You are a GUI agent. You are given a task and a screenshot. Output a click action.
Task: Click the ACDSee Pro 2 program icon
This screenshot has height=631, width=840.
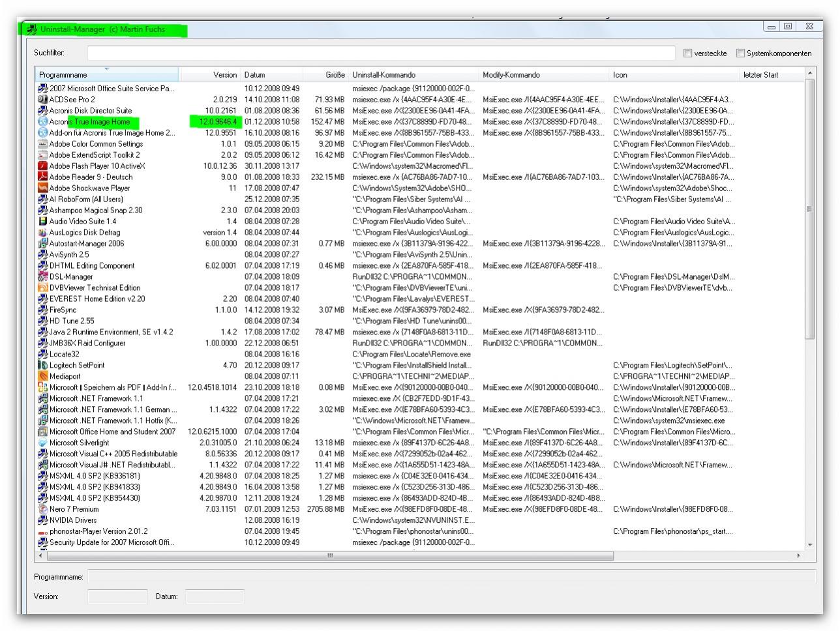(43, 100)
